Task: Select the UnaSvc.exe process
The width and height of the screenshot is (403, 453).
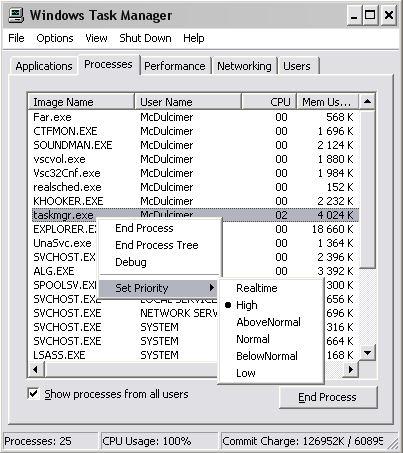Action: pyautogui.click(x=63, y=243)
